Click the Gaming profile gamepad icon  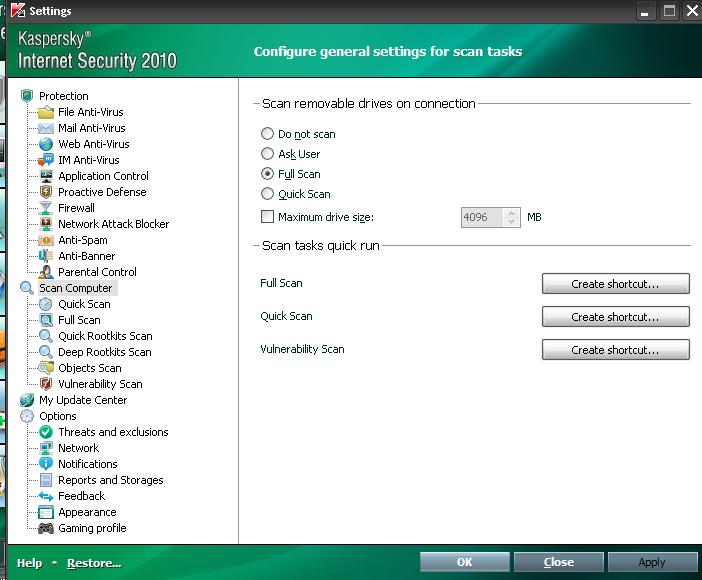click(46, 528)
